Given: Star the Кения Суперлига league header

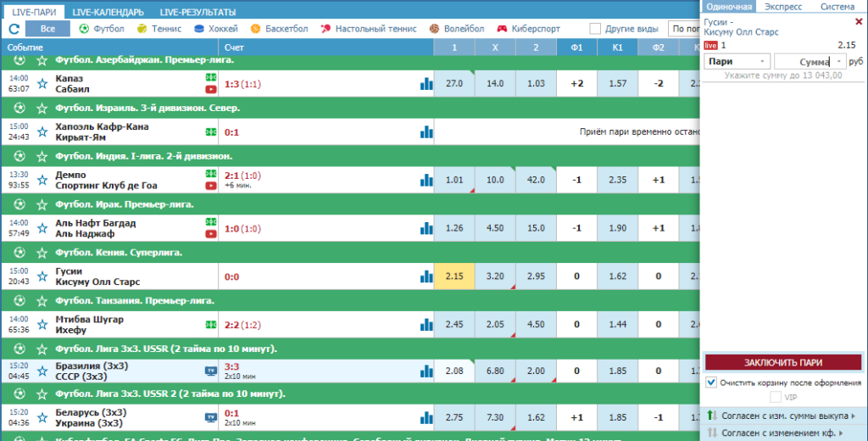Looking at the screenshot, I should tap(42, 253).
